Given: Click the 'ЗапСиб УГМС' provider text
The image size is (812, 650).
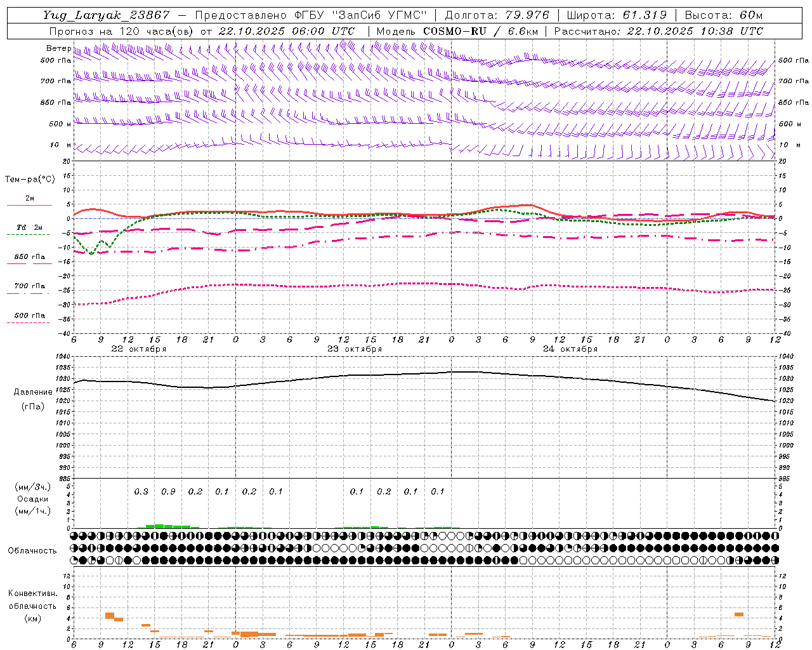Looking at the screenshot, I should pos(379,15).
